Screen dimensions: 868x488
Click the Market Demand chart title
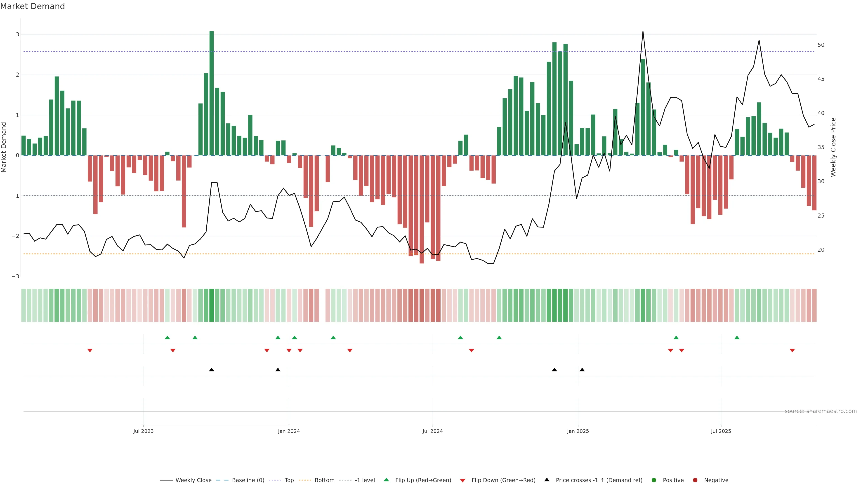coord(32,6)
